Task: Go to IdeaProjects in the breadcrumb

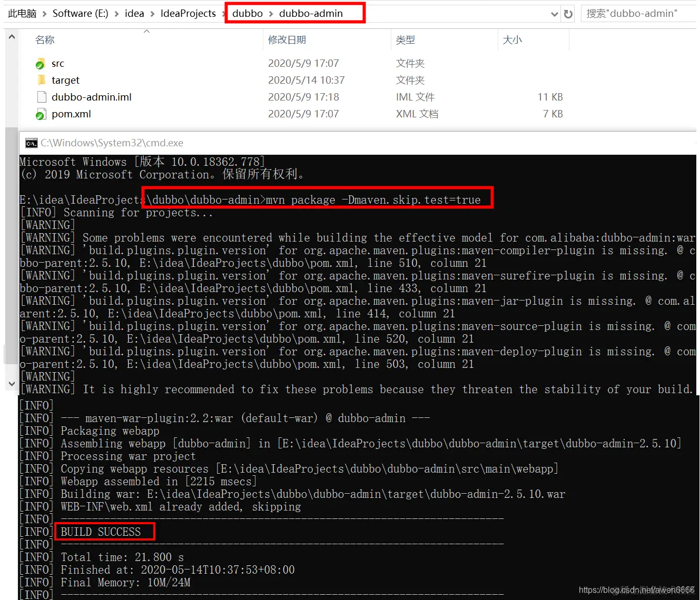Action: [x=188, y=14]
